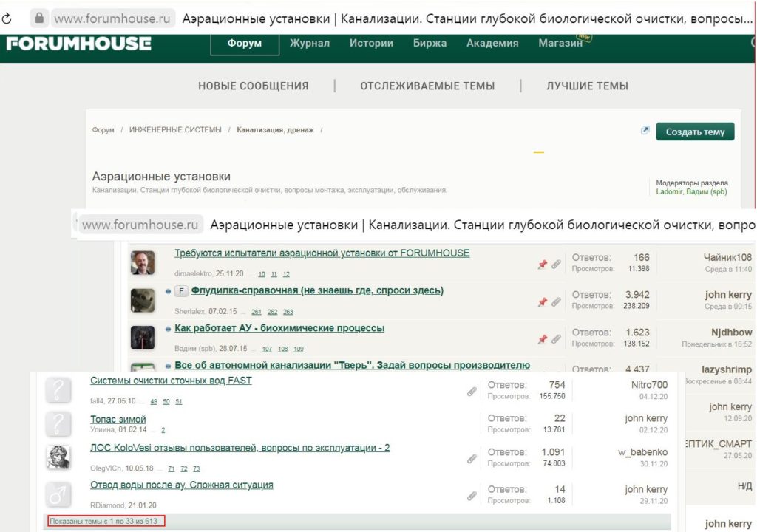Open the Магазин menu item
Image resolution: width=757 pixels, height=532 pixels.
560,44
